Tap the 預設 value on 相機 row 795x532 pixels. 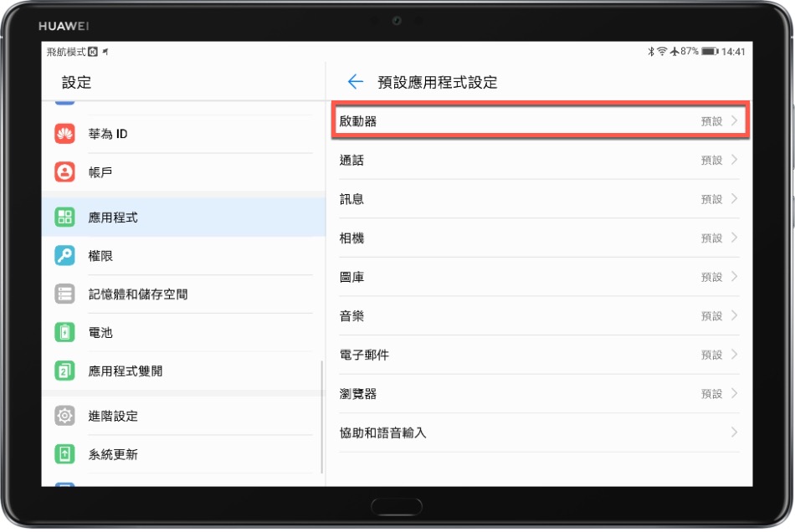point(711,238)
